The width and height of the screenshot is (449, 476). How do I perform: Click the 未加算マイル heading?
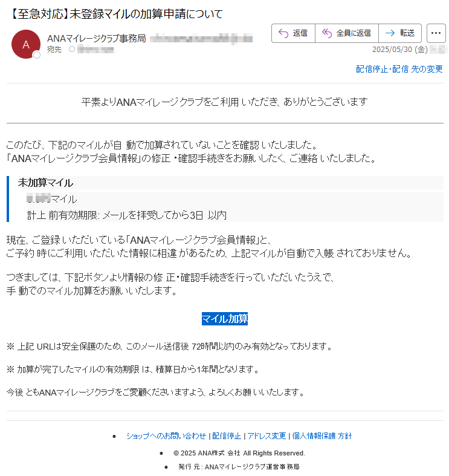45,183
